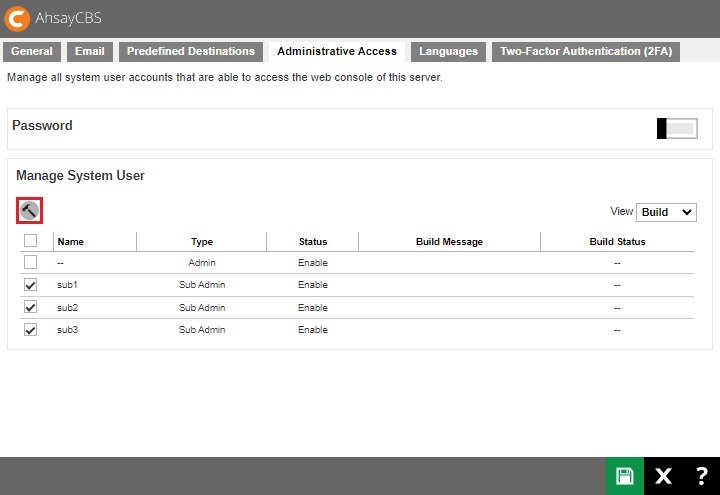
Task: Switch to the General tab
Action: (x=32, y=51)
